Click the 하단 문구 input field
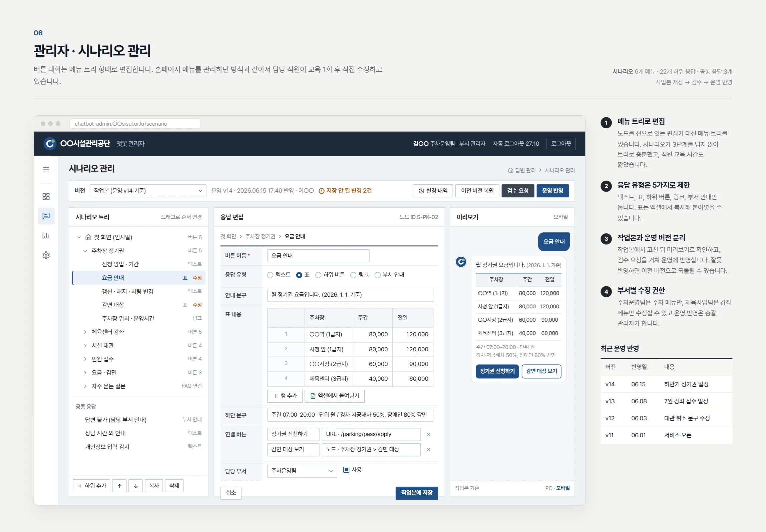The width and height of the screenshot is (766, 532). pyautogui.click(x=350, y=415)
